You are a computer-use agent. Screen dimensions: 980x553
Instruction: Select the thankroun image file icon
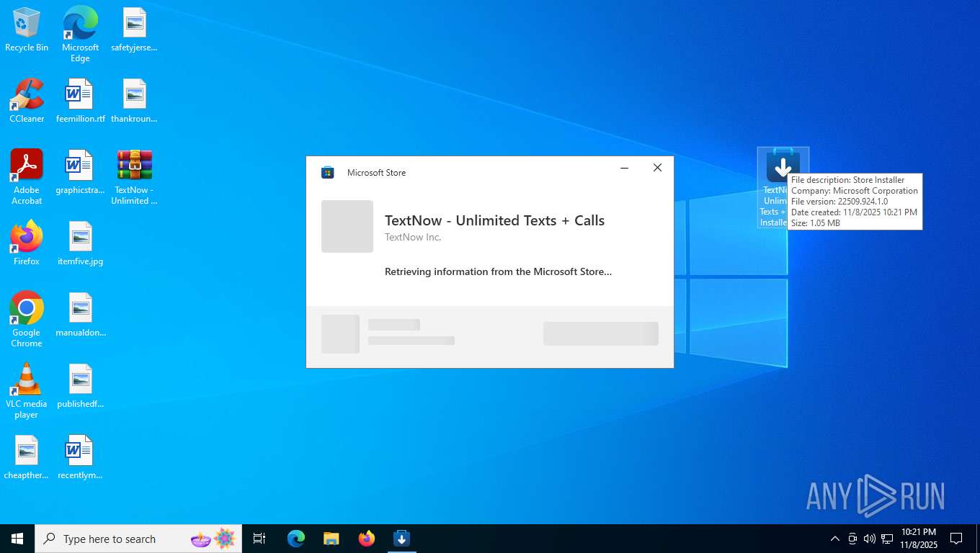tap(134, 101)
